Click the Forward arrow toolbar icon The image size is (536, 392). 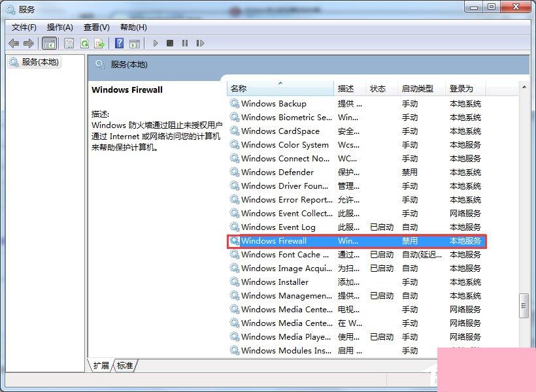[x=28, y=43]
